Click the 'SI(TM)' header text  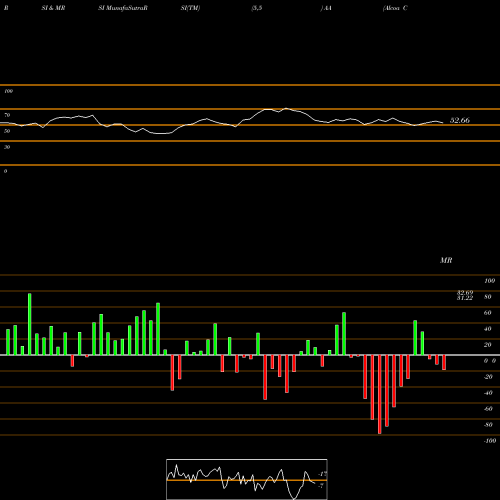click(190, 8)
